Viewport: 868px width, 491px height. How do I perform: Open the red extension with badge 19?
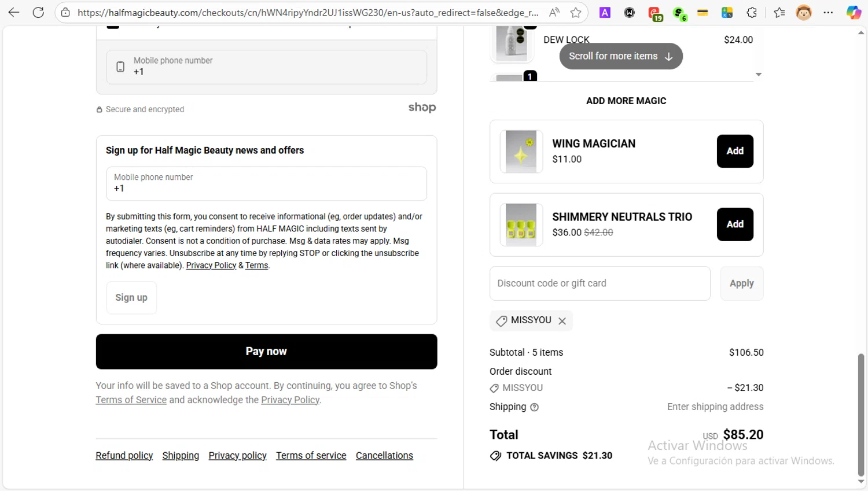654,13
